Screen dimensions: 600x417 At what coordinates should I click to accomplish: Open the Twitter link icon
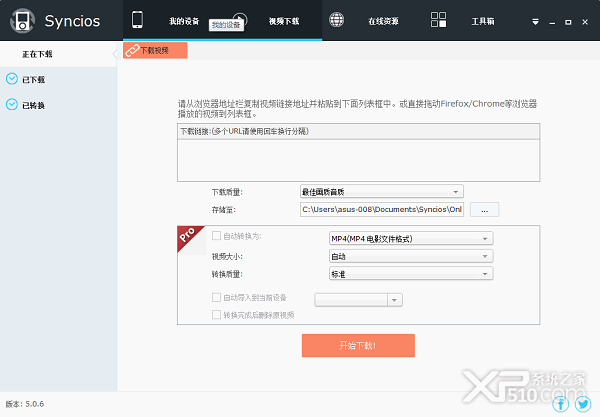coord(583,404)
